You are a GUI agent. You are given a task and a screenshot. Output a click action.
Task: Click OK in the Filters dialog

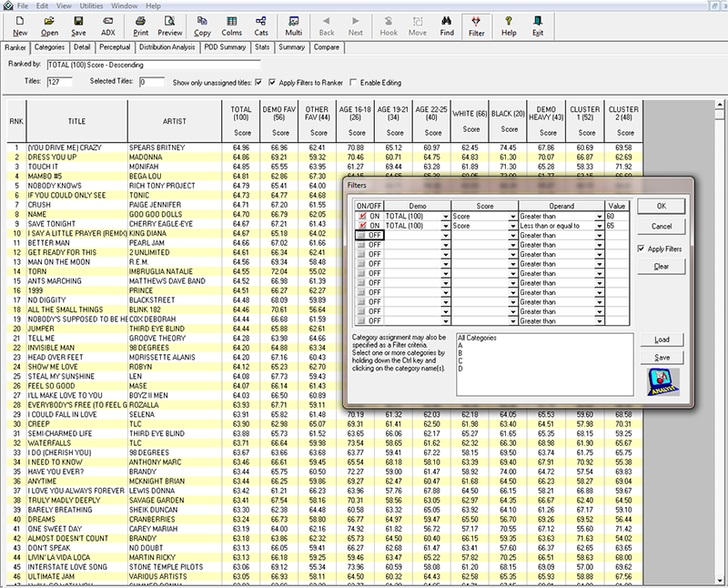click(x=662, y=207)
